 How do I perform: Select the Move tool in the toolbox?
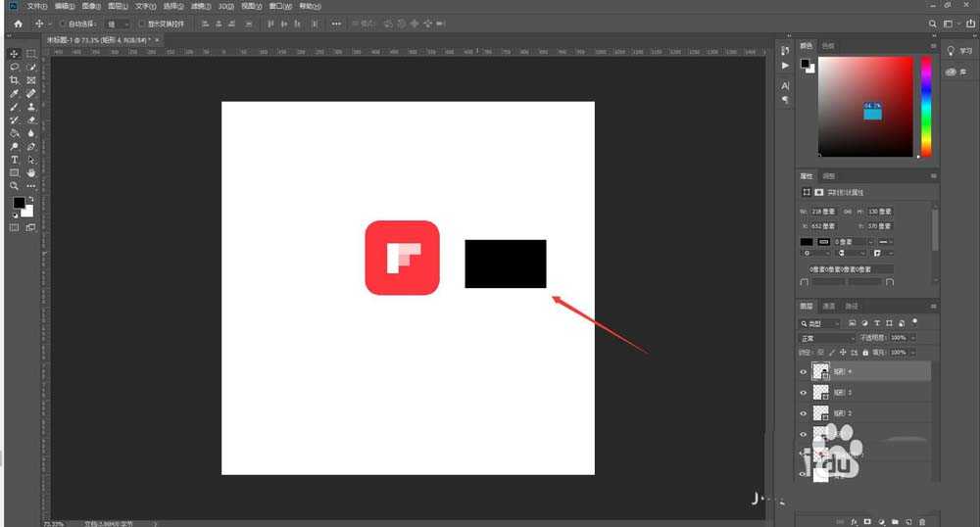coord(15,53)
